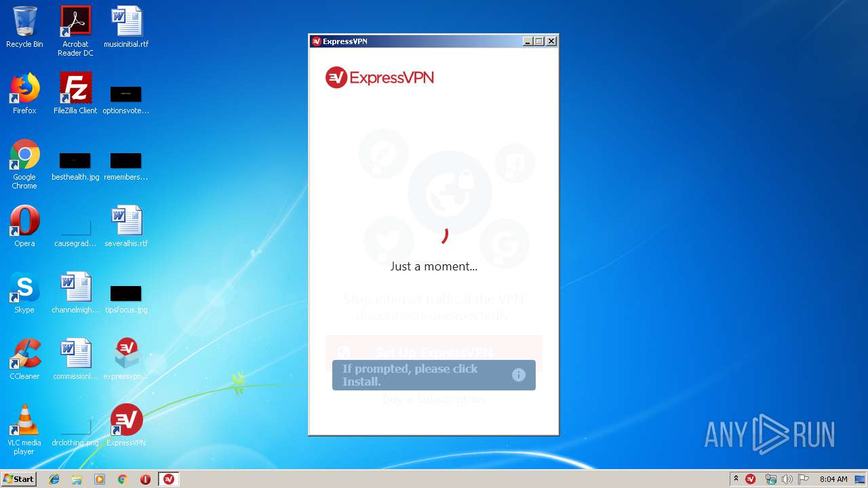Launch Skype desktop shortcut
The width and height of the screenshot is (868, 488).
pyautogui.click(x=24, y=293)
